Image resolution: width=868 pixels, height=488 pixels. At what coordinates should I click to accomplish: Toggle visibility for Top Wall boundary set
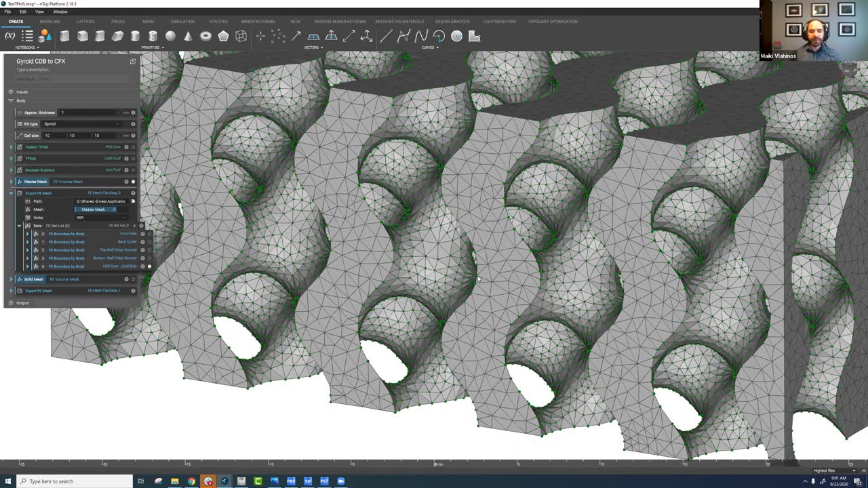[x=149, y=250]
